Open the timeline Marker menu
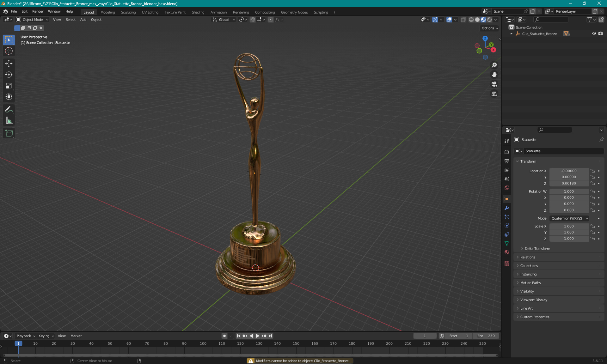The width and height of the screenshot is (607, 364). (76, 336)
